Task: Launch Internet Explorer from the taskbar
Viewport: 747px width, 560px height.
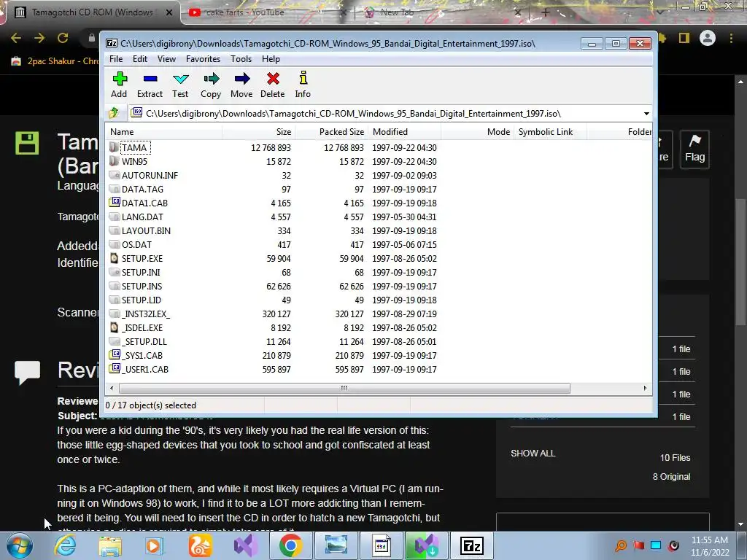Action: [65, 545]
